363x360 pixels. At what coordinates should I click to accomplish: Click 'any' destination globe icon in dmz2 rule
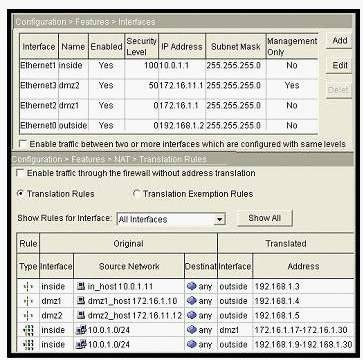pyautogui.click(x=192, y=315)
